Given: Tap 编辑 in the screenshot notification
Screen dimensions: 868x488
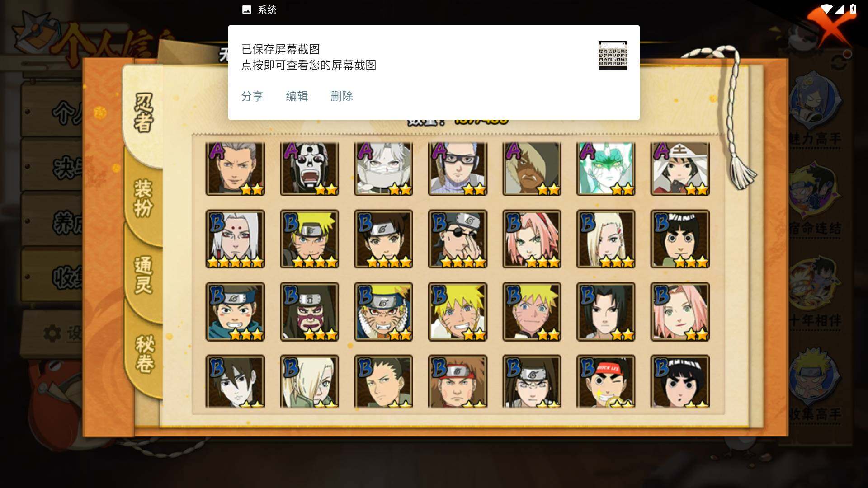Looking at the screenshot, I should point(297,96).
